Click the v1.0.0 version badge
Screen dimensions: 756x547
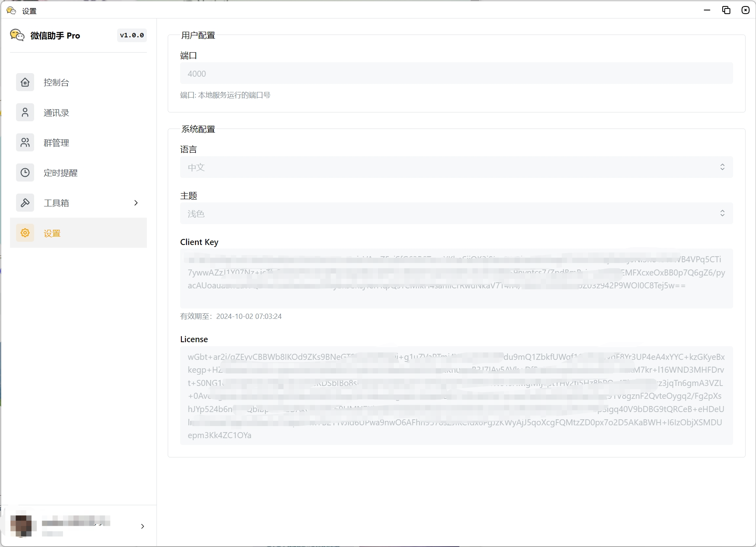pos(132,35)
